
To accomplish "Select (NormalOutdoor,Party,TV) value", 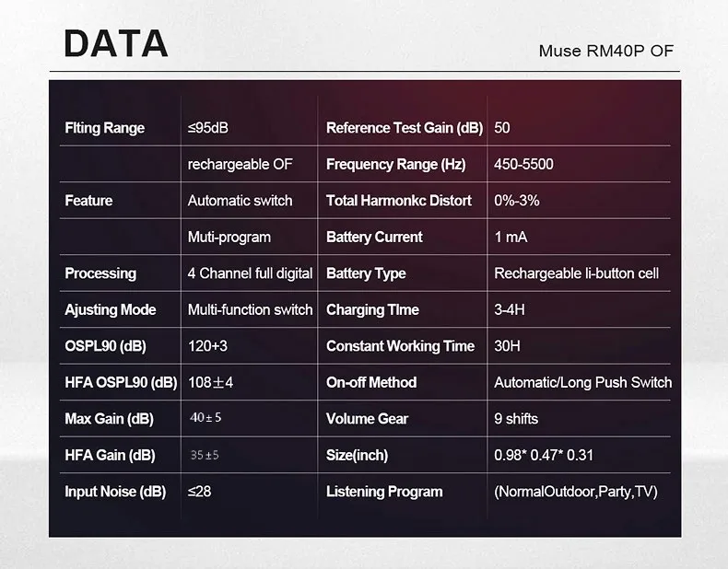I will point(576,492).
